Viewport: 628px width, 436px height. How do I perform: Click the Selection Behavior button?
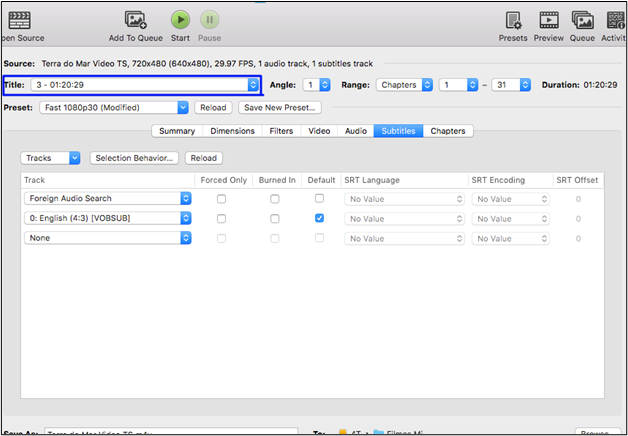135,158
